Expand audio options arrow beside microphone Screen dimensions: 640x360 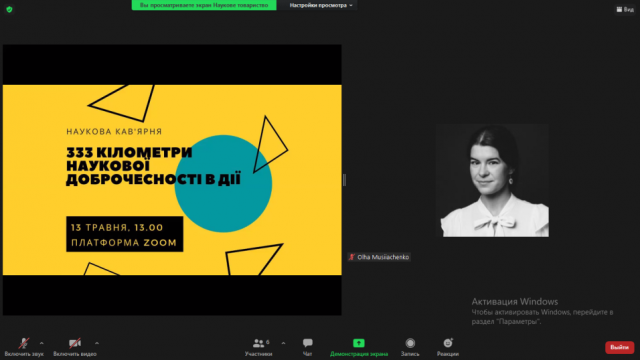click(41, 343)
